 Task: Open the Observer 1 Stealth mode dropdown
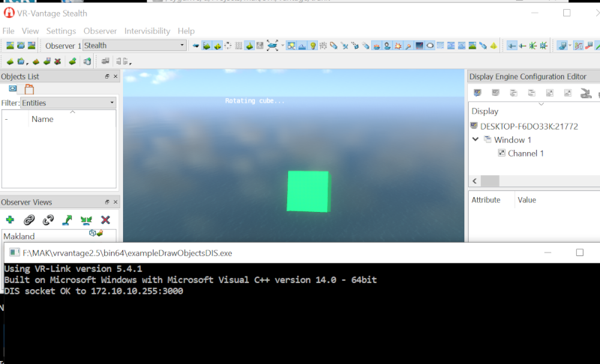tap(134, 46)
